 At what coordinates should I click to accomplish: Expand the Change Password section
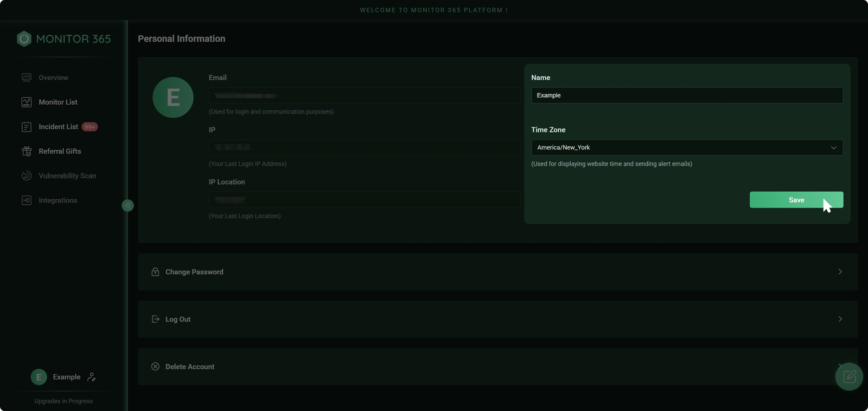[497, 272]
